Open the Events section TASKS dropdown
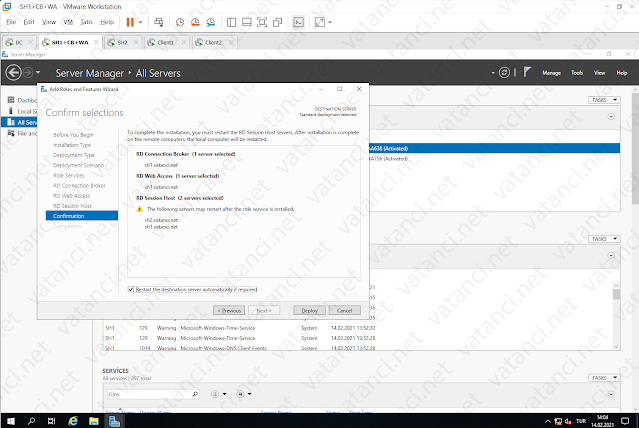Screen dimensions: 639x428 coord(604,239)
